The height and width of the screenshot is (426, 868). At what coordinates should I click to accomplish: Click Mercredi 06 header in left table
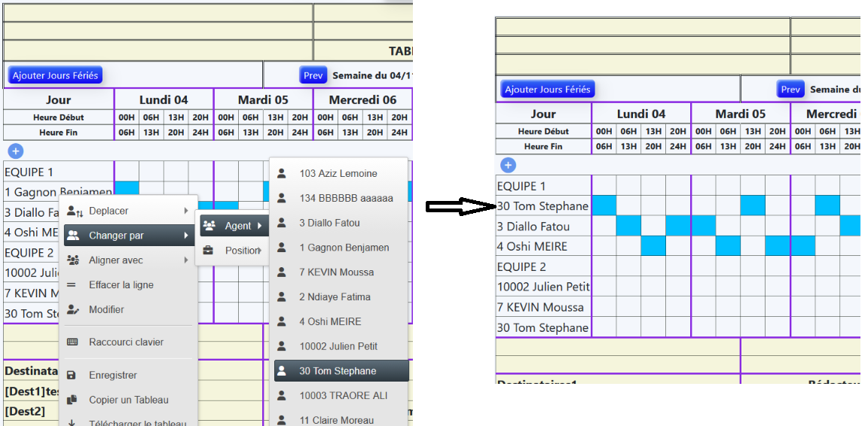coord(362,99)
